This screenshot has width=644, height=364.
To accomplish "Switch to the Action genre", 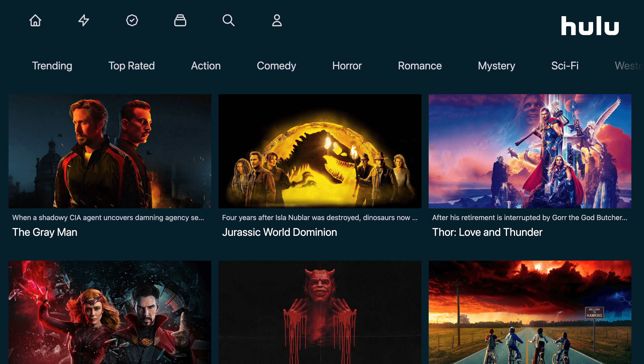I will click(206, 66).
